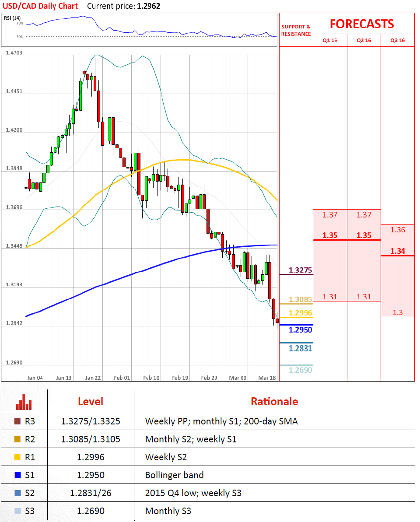This screenshot has height=522, width=420.
Task: Click the 1.3948 price axis label
Action: tap(14, 168)
